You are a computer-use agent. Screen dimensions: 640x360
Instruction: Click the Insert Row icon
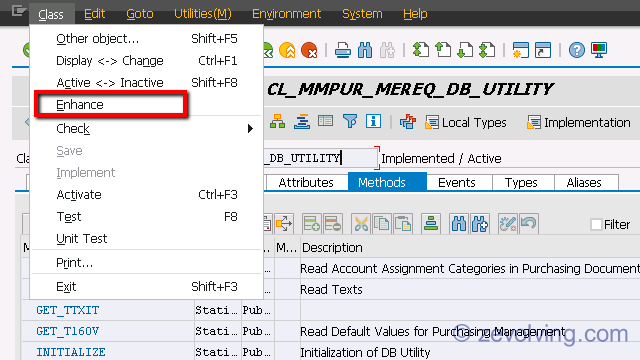[311, 224]
